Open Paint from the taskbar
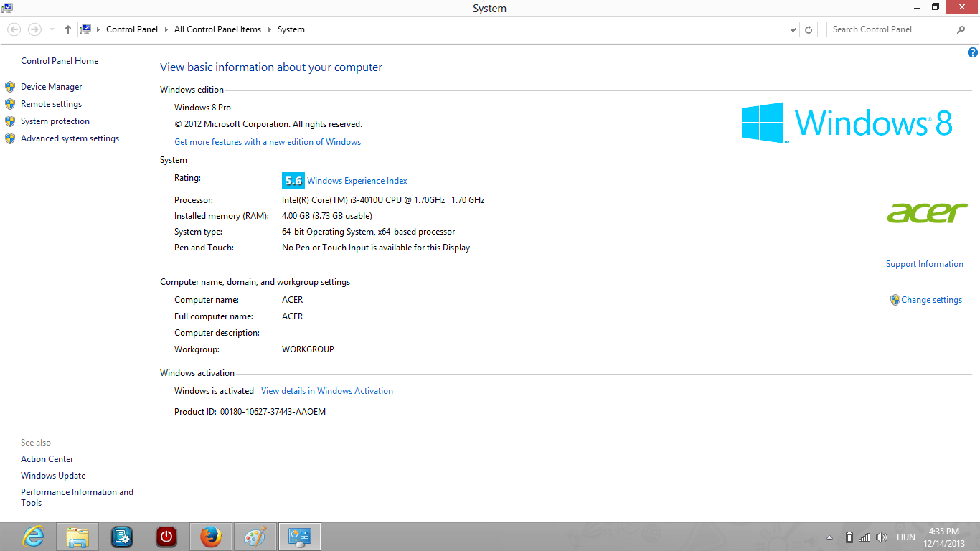The height and width of the screenshot is (551, 980). (255, 537)
